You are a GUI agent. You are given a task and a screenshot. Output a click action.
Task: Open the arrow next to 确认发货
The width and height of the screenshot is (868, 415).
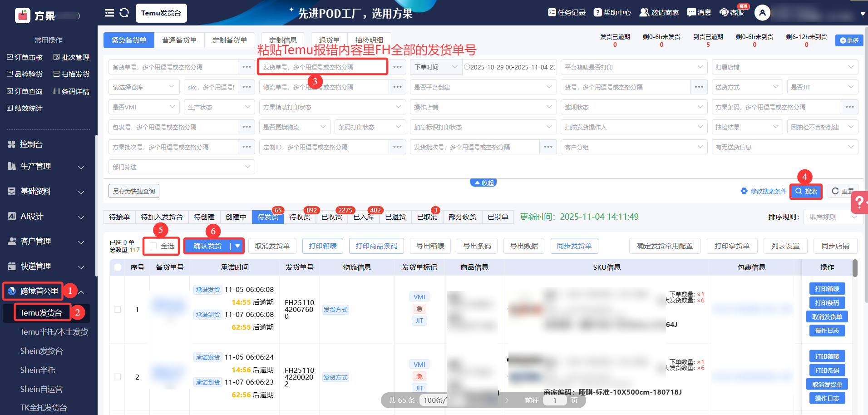(237, 246)
